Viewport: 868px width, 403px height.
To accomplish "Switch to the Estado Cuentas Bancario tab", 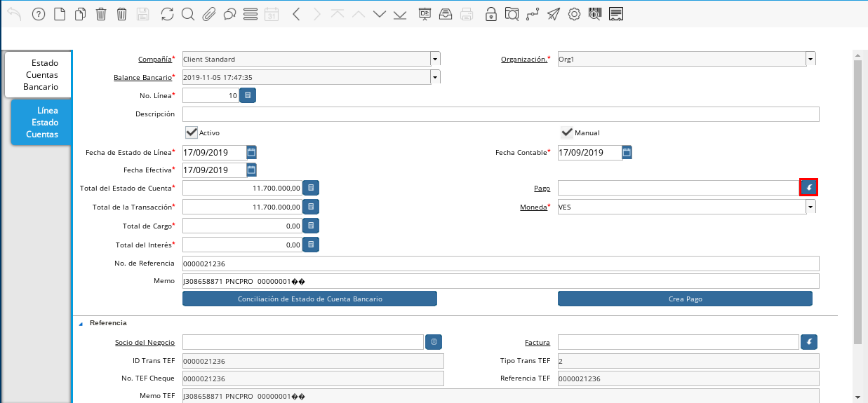I will pyautogui.click(x=40, y=75).
